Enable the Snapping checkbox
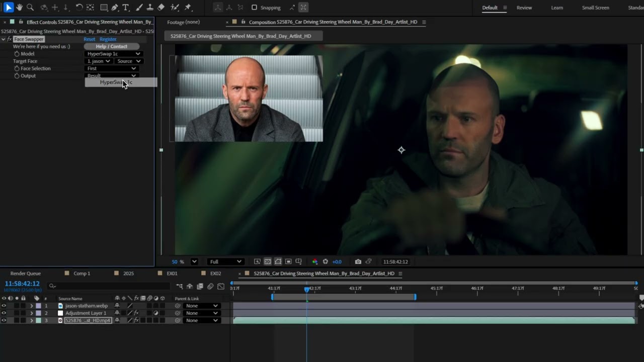Image resolution: width=644 pixels, height=362 pixels. click(254, 8)
